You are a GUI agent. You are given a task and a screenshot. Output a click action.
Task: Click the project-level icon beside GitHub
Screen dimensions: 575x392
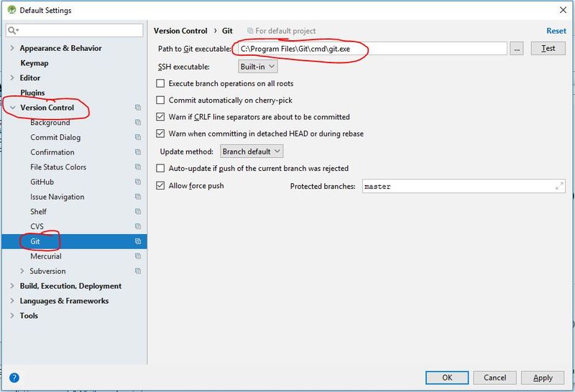pos(138,182)
